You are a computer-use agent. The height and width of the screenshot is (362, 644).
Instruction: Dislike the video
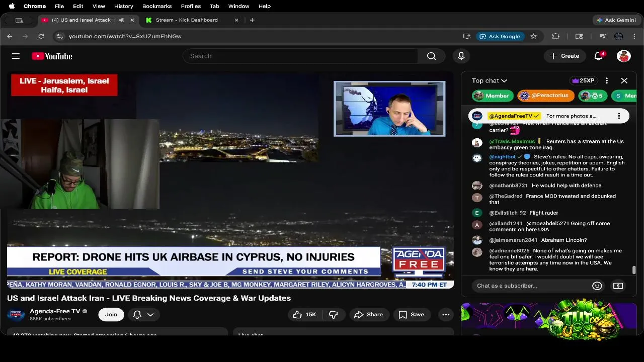pyautogui.click(x=333, y=315)
